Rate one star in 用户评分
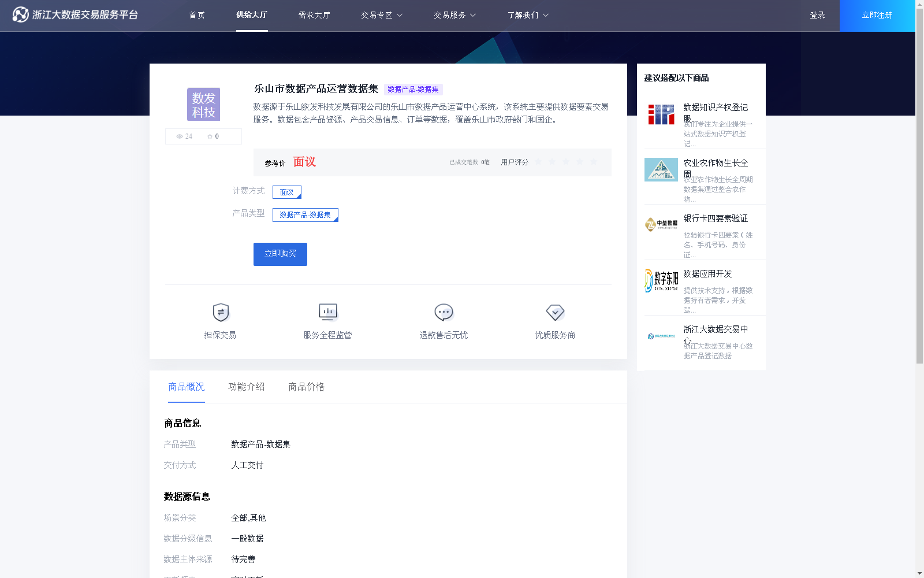This screenshot has width=924, height=578. (538, 162)
